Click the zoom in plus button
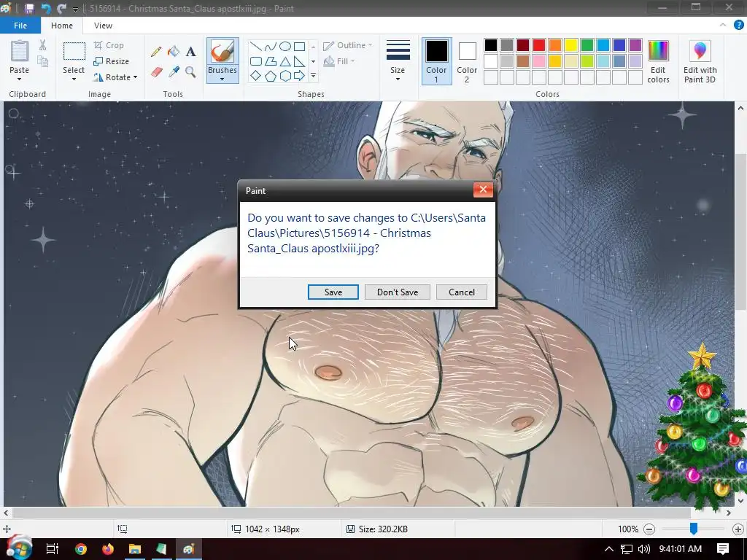Image resolution: width=747 pixels, height=560 pixels. pos(738,529)
